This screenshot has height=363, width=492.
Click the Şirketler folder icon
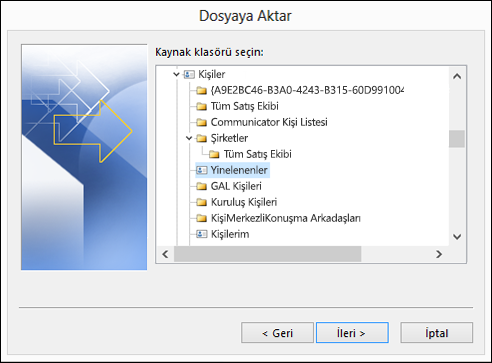coord(201,138)
